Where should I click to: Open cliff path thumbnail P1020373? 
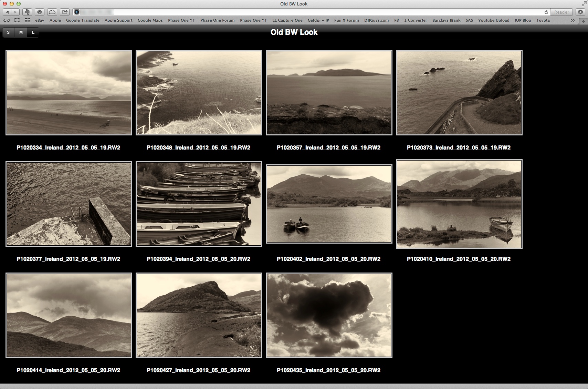click(x=459, y=93)
